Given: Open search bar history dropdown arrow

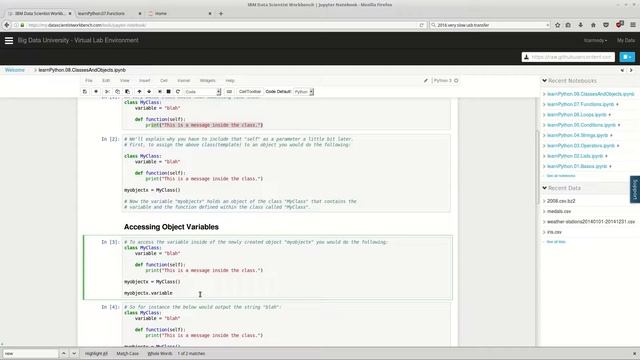Looking at the screenshot, I should point(547,25).
